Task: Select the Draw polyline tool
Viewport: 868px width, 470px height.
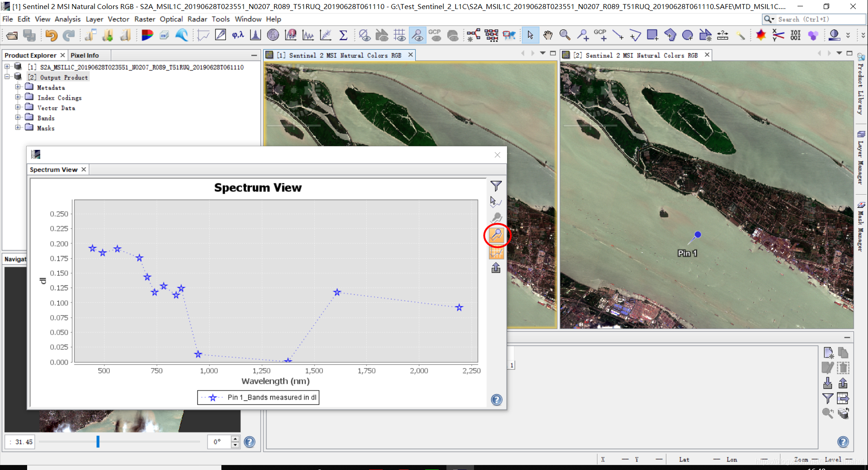Action: [635, 35]
